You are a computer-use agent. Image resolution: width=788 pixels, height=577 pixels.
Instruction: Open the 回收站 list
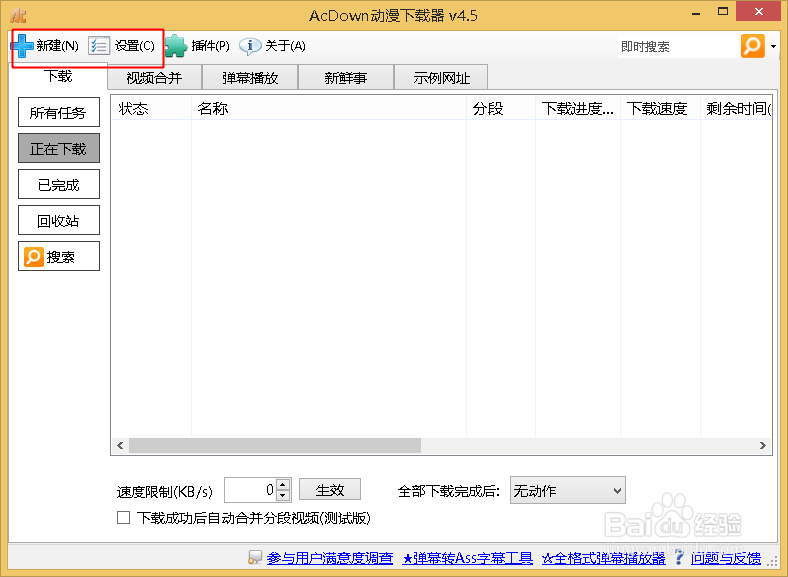(x=59, y=220)
